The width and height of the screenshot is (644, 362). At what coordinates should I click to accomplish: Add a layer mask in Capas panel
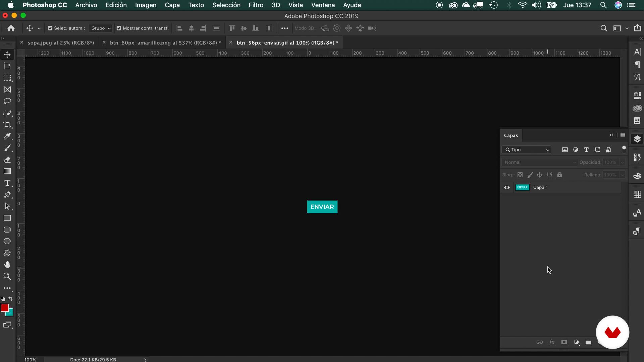564,342
